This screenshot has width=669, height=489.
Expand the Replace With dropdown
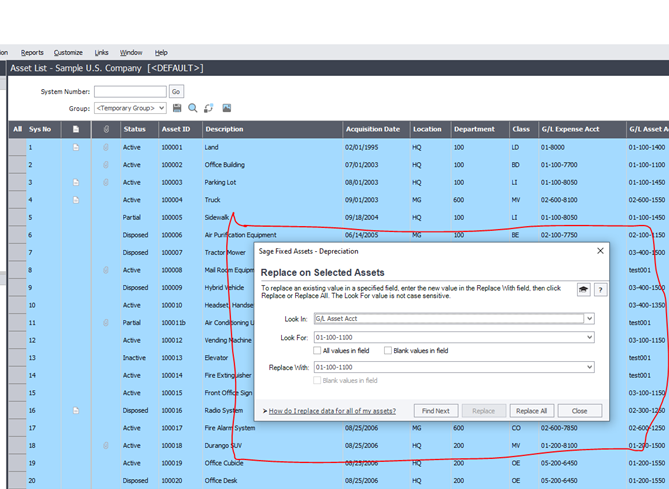589,367
